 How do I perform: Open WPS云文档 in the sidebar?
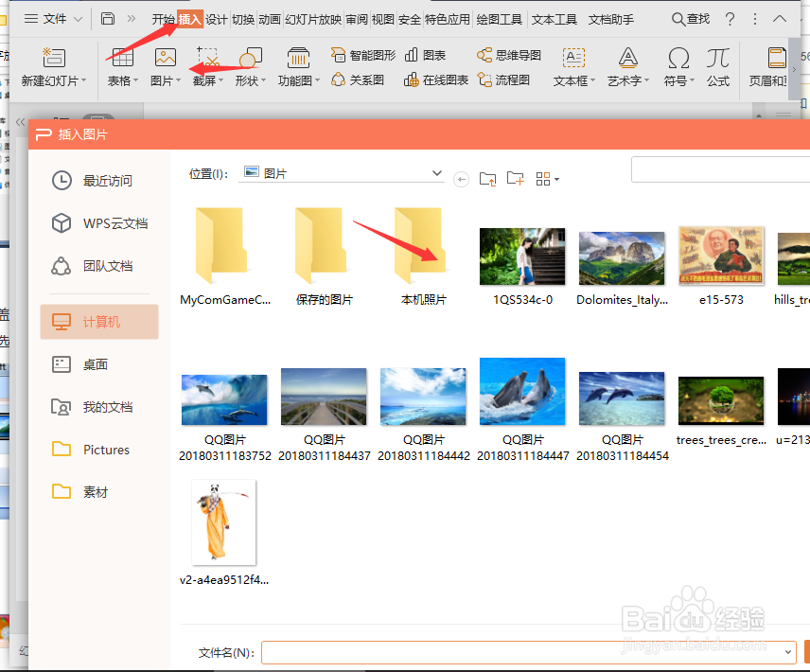coord(99,223)
